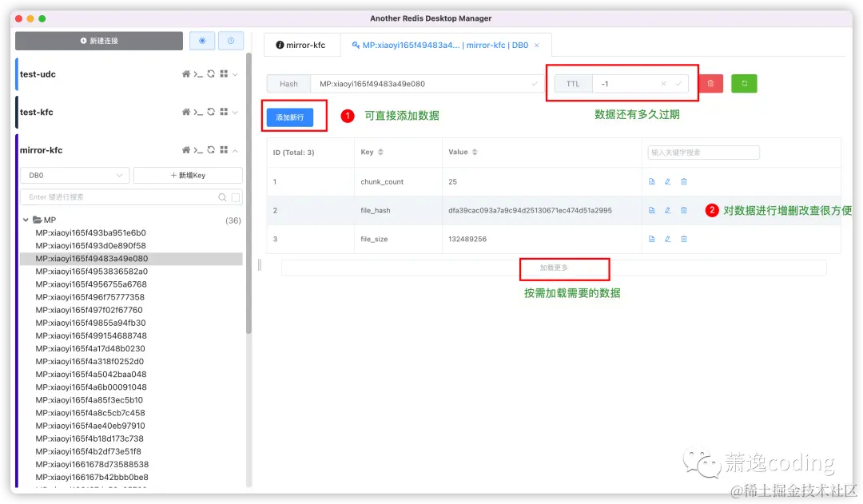Select key MP:xiaoyi165f4a17d48b0230
The image size is (863, 504).
point(90,348)
